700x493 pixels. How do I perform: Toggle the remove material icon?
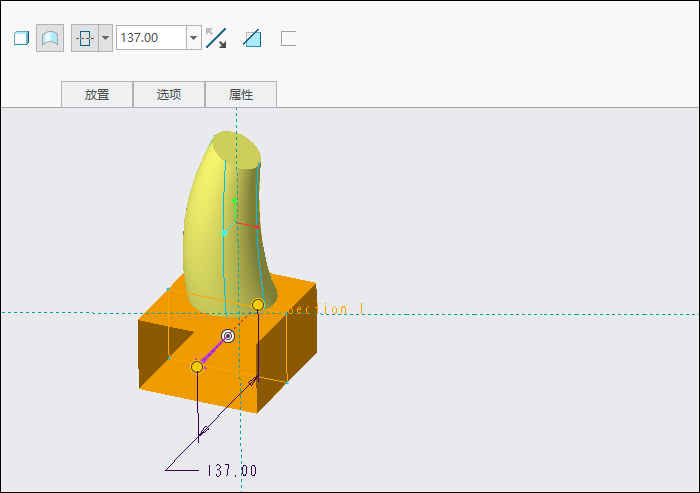[x=252, y=38]
